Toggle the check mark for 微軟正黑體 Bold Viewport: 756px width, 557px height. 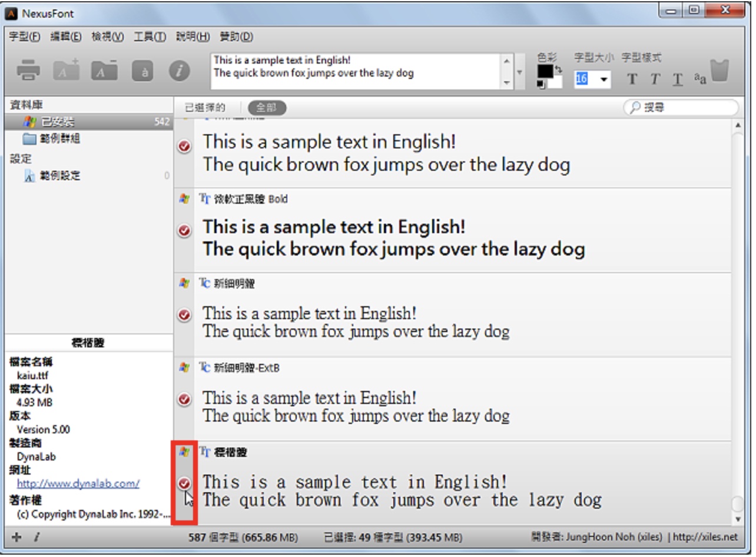tap(184, 231)
